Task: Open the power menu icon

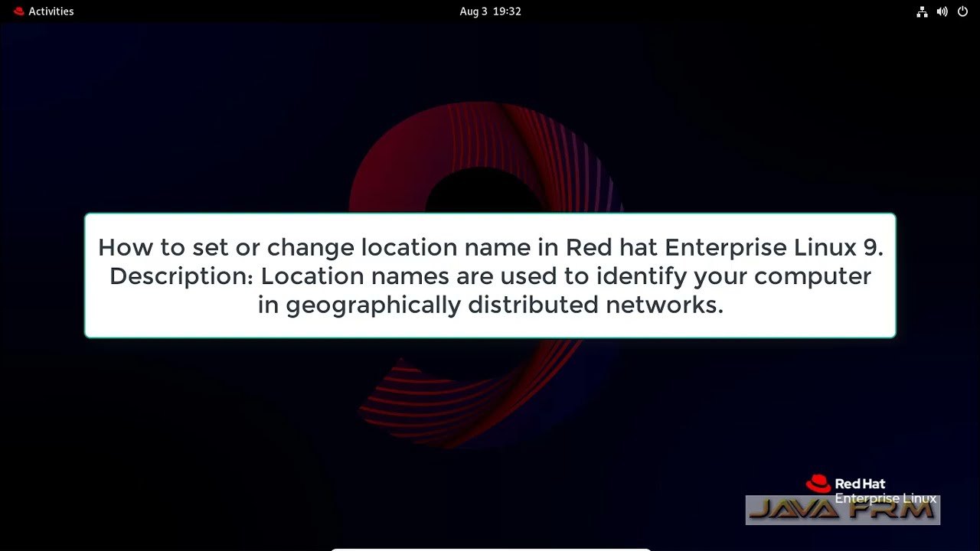Action: [962, 11]
